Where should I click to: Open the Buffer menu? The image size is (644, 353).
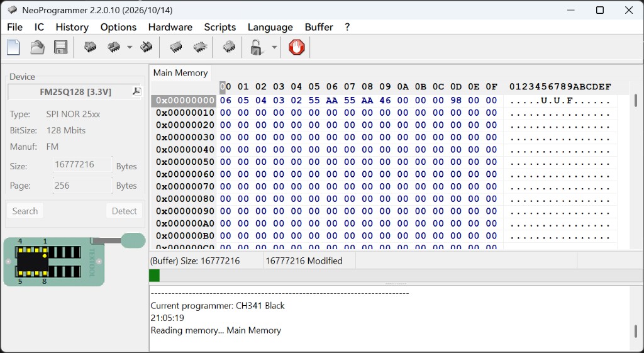click(319, 27)
